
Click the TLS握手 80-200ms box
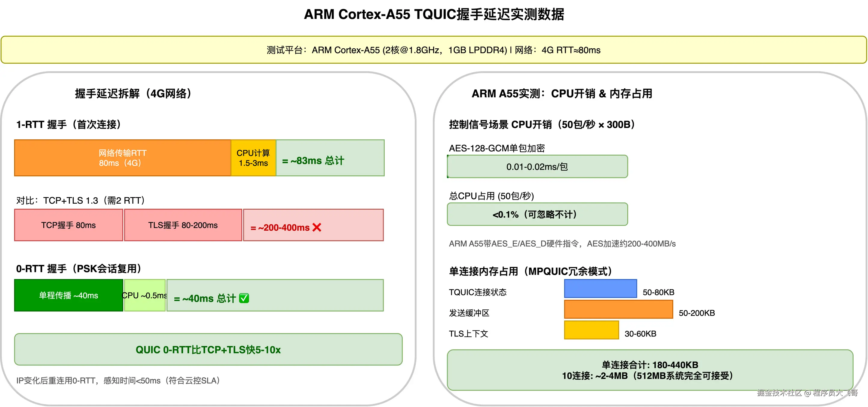pos(183,225)
